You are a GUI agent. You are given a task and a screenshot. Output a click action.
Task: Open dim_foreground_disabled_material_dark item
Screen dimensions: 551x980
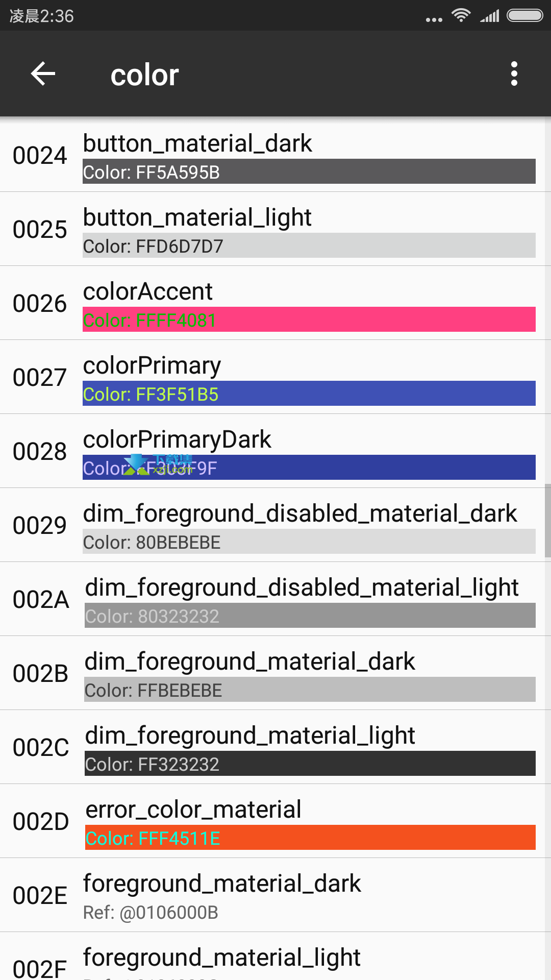275,525
